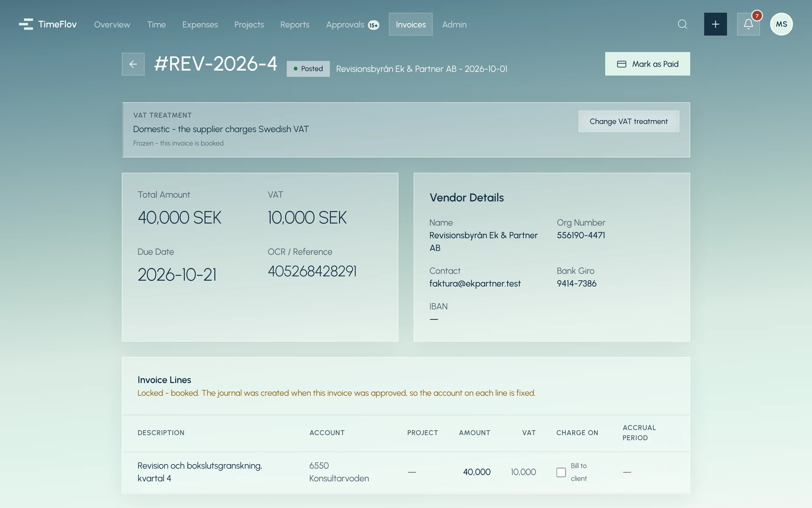The width and height of the screenshot is (812, 508).
Task: Open the MS user avatar menu
Action: 781,24
